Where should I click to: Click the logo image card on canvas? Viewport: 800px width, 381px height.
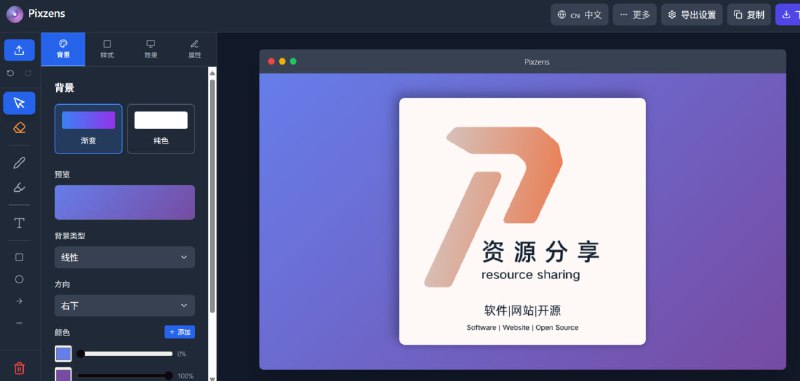click(x=522, y=221)
